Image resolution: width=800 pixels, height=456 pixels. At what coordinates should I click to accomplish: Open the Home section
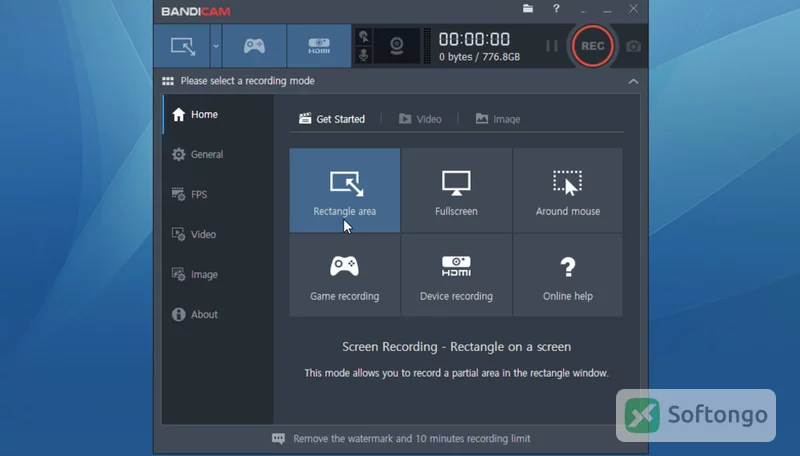218,114
